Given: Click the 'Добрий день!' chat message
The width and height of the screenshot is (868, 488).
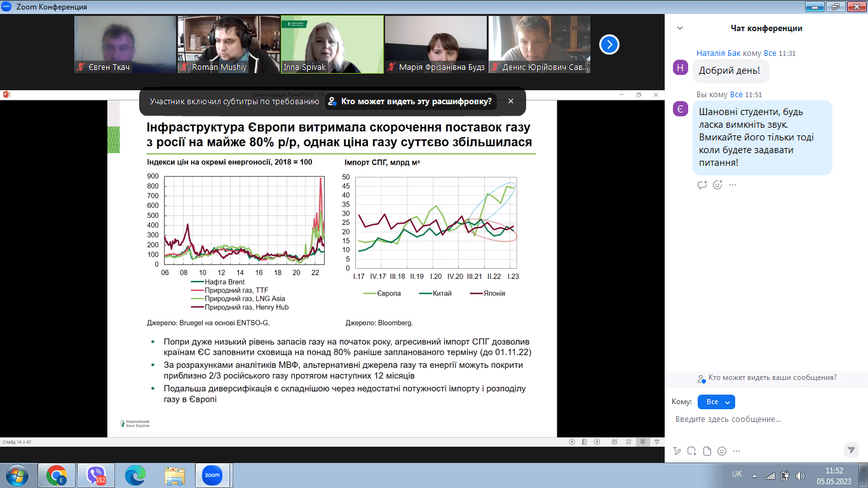Looking at the screenshot, I should pyautogui.click(x=729, y=71).
